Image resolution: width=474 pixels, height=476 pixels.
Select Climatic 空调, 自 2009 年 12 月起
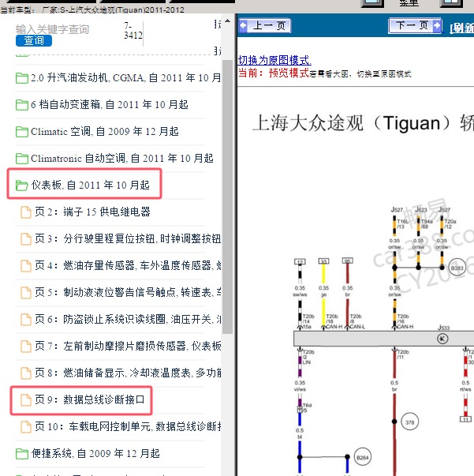(x=105, y=132)
